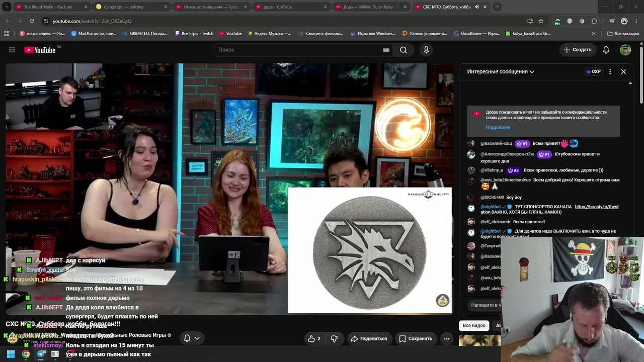The image size is (644, 362).
Task: Close the live chat panel
Action: 623,72
